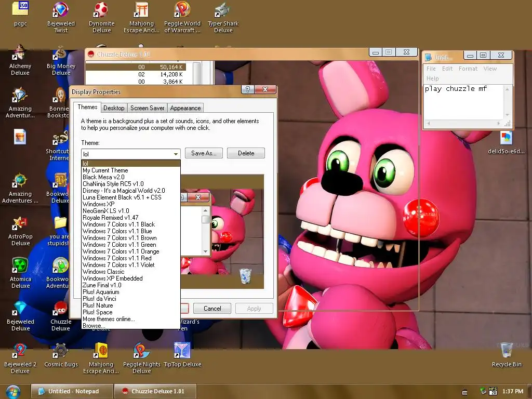Select the 50,164 K process row
Image resolution: width=532 pixels, height=399 pixels.
(136, 67)
